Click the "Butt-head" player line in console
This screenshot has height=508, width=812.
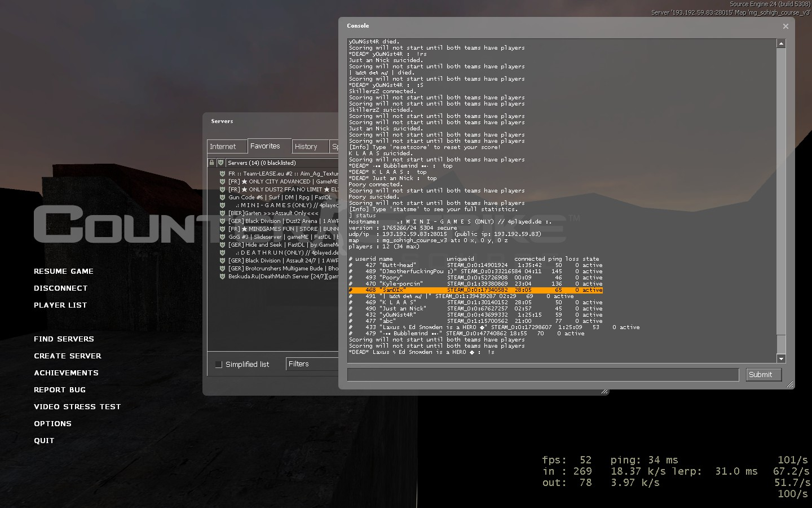pyautogui.click(x=475, y=265)
